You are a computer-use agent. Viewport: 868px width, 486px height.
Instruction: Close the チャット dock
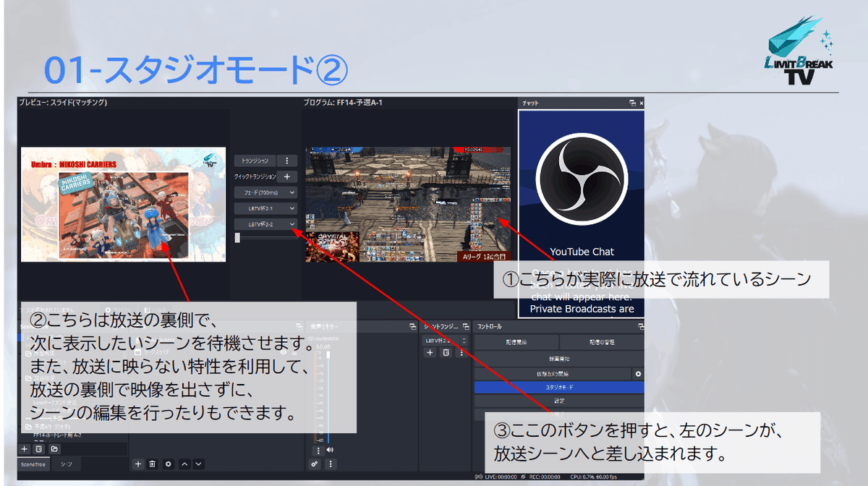point(641,103)
